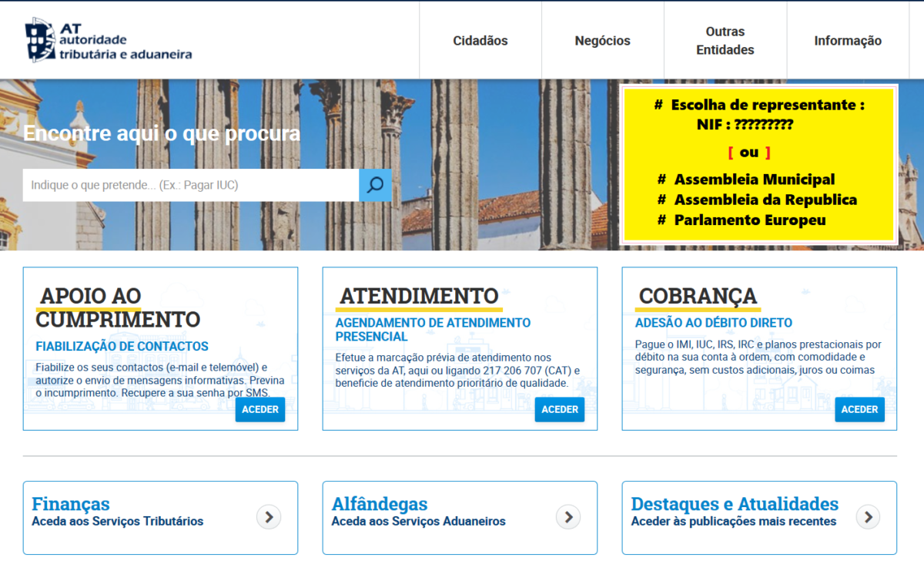Viewport: 924px width, 581px height.
Task: Open Destaques e Atualidades arrow icon
Action: click(x=867, y=517)
